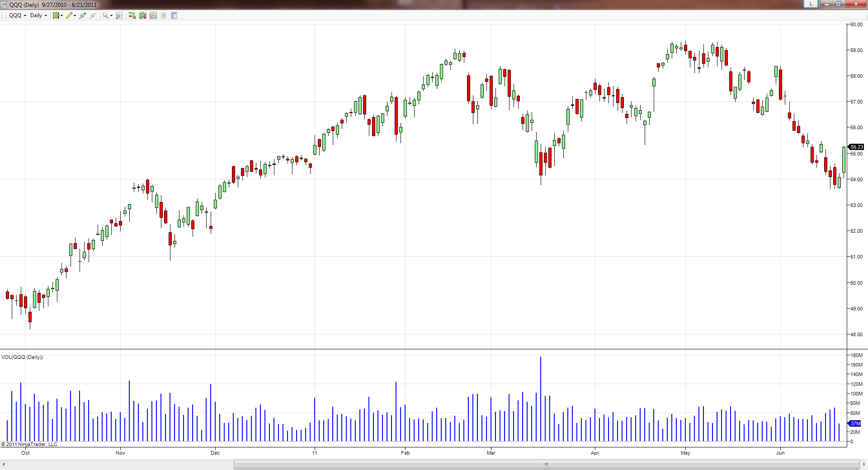
Task: Open the Indicators line-chart icon
Action: click(153, 15)
